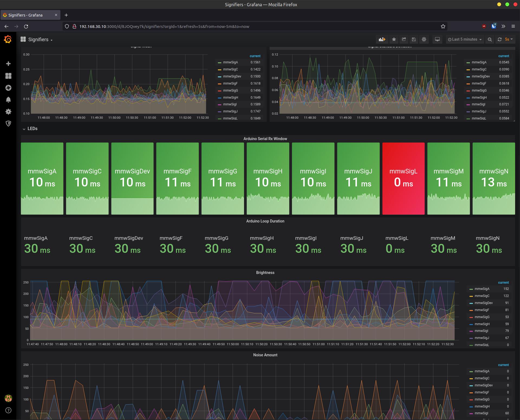Open Last 5 minutes time picker
520x420 pixels.
[x=465, y=40]
